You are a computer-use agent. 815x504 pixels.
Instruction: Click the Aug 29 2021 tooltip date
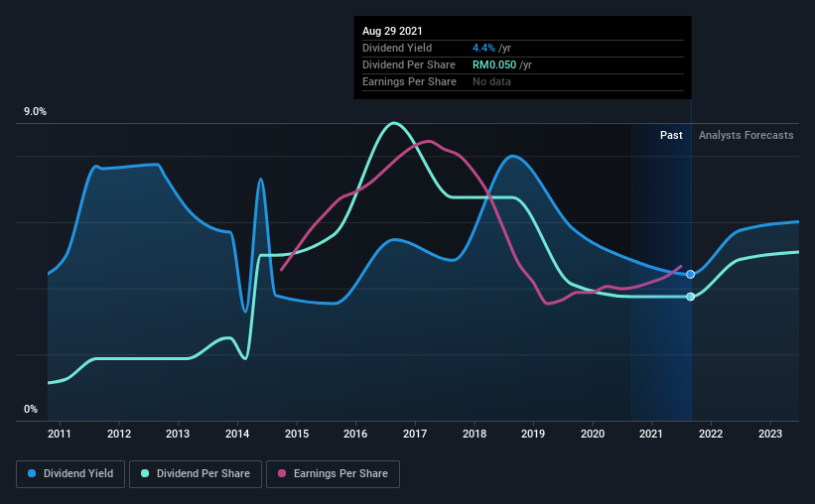tap(392, 31)
